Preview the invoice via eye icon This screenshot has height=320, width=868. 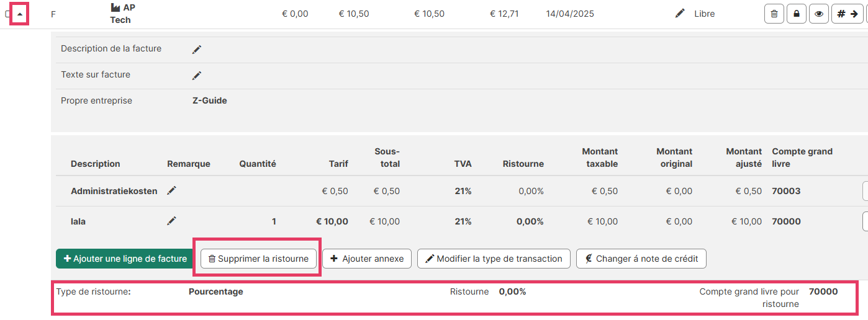click(x=818, y=14)
